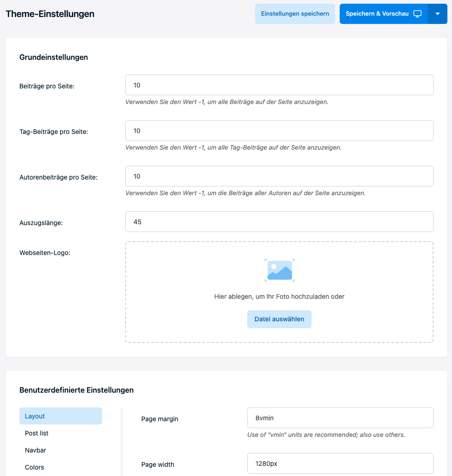452x476 pixels.
Task: Click the image placeholder icon in the logo upload area
Action: (279, 270)
